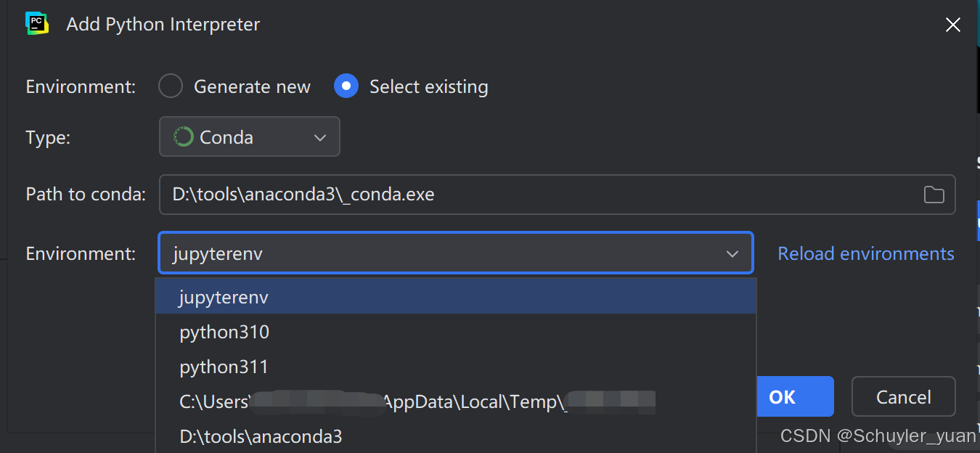Viewport: 980px width, 453px height.
Task: Confirm with the OK button
Action: click(x=794, y=396)
